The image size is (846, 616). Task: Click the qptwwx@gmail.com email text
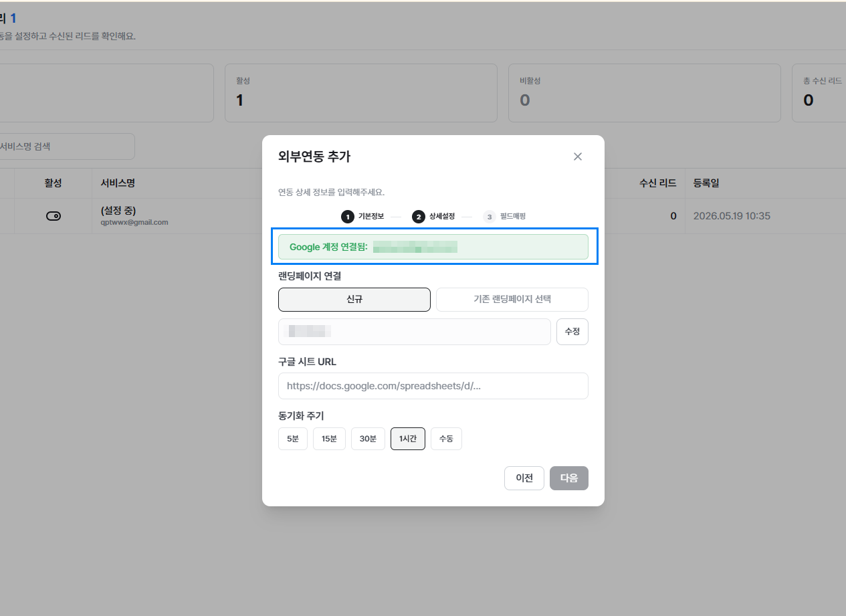coord(134,222)
